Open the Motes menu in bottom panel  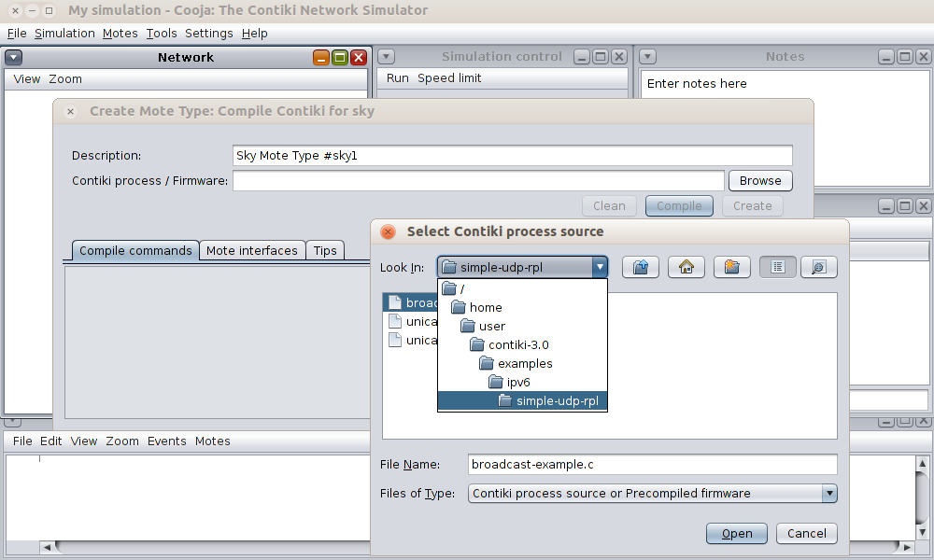coord(213,441)
